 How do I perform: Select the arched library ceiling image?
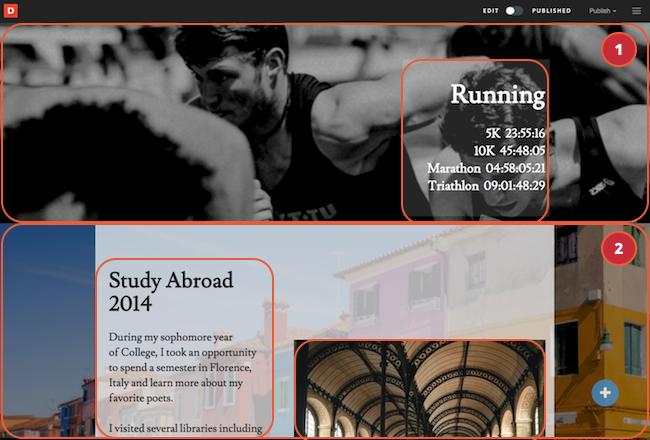[420, 389]
